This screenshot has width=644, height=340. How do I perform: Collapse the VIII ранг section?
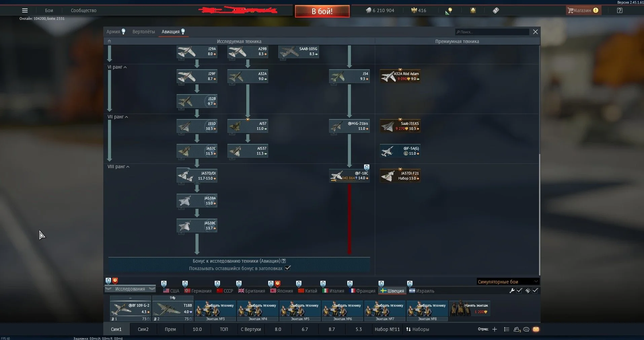[118, 166]
